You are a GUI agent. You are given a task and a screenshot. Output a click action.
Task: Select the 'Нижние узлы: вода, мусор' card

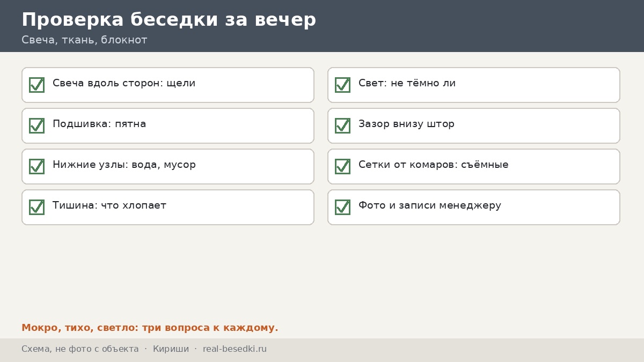click(168, 166)
